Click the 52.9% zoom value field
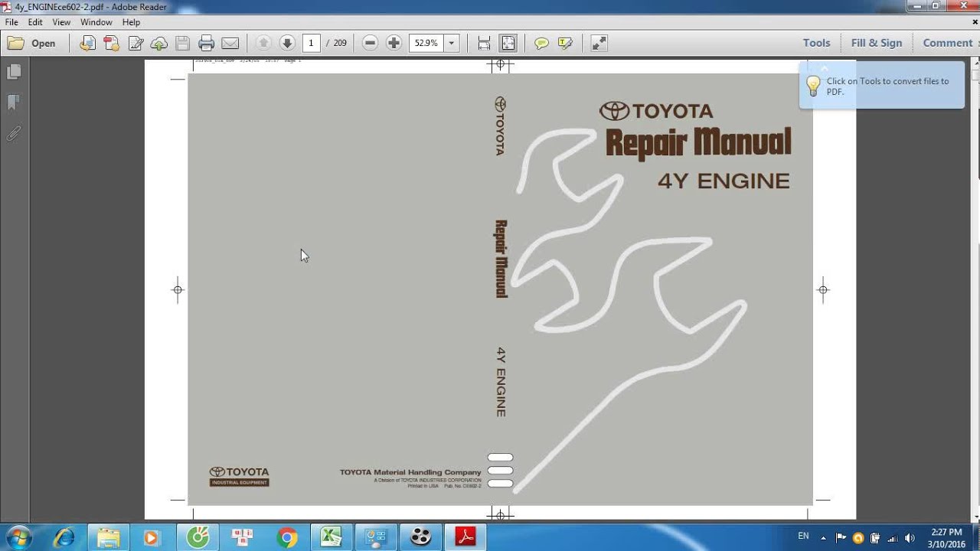 tap(426, 43)
